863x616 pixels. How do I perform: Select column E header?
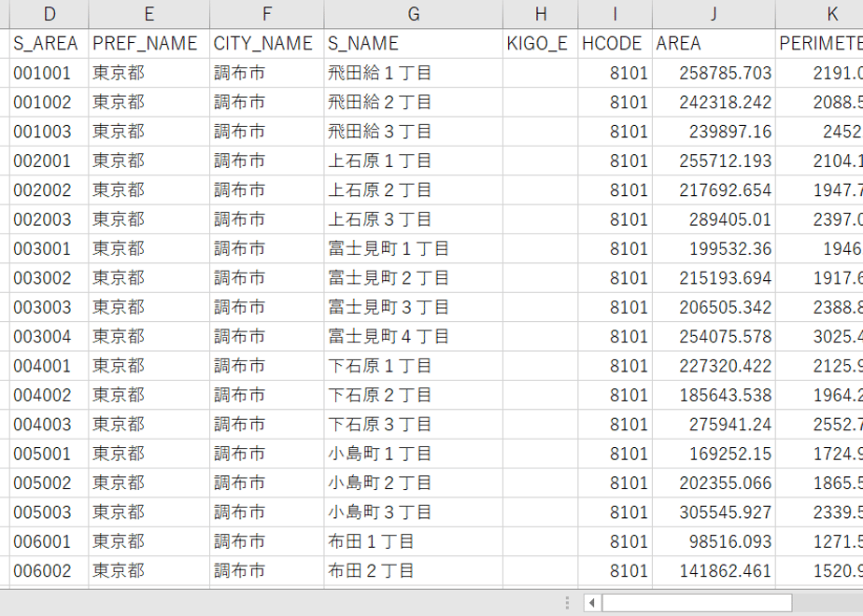[x=149, y=14]
